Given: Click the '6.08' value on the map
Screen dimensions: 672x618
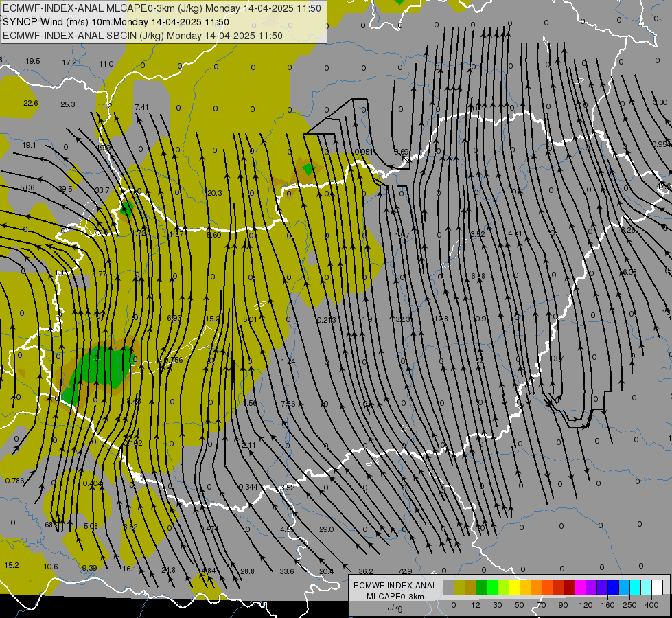Looking at the screenshot, I should click(629, 272).
